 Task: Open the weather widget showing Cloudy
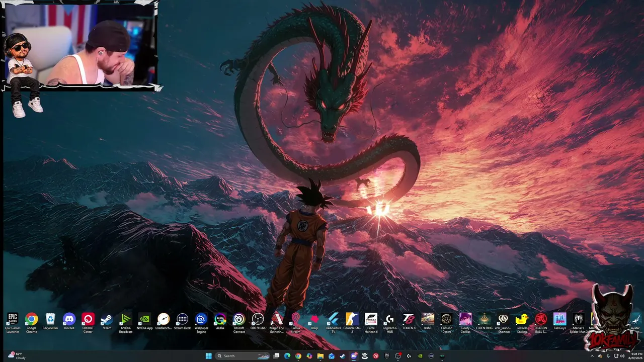[x=17, y=356]
